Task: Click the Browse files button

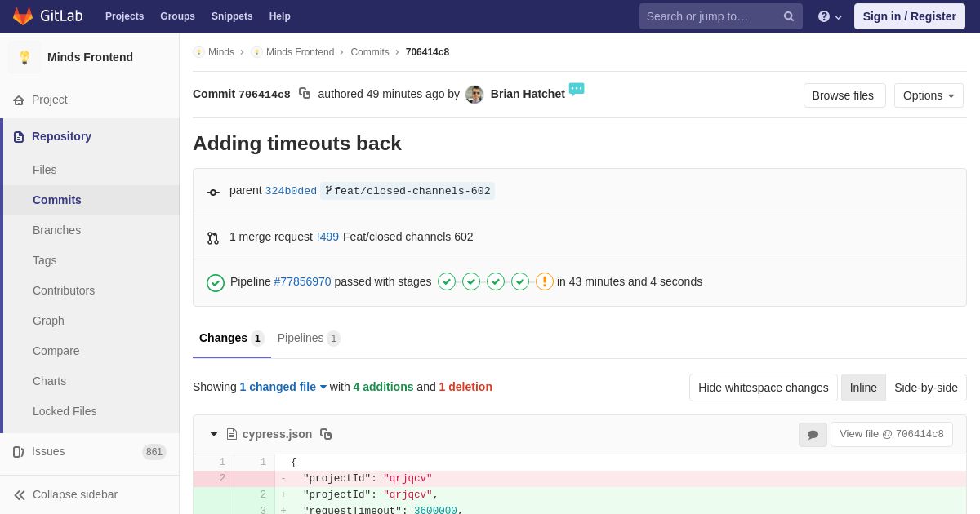Action: click(x=844, y=95)
